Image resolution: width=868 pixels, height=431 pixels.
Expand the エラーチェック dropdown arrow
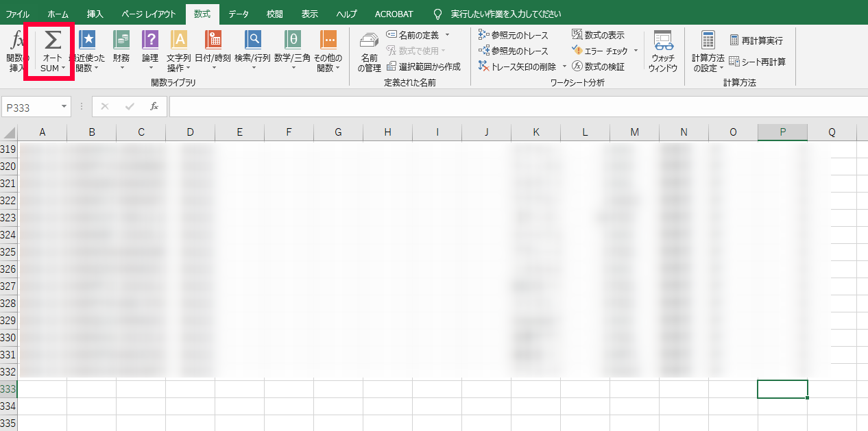(x=636, y=51)
